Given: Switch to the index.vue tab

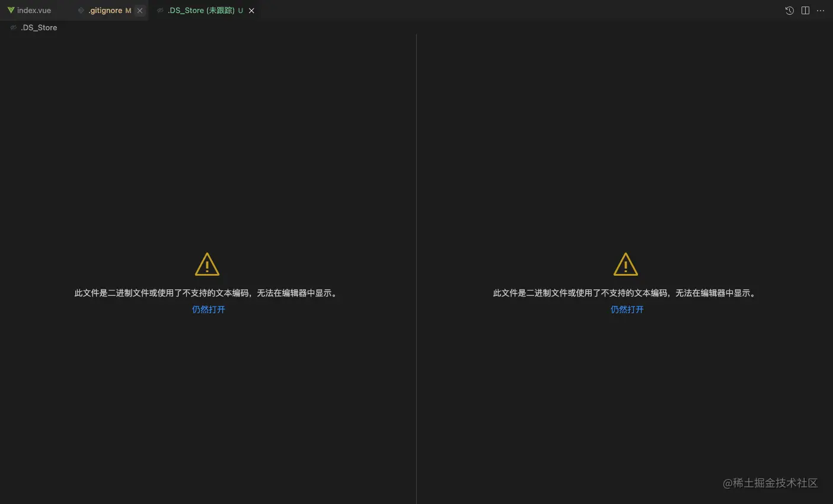Looking at the screenshot, I should pos(34,11).
